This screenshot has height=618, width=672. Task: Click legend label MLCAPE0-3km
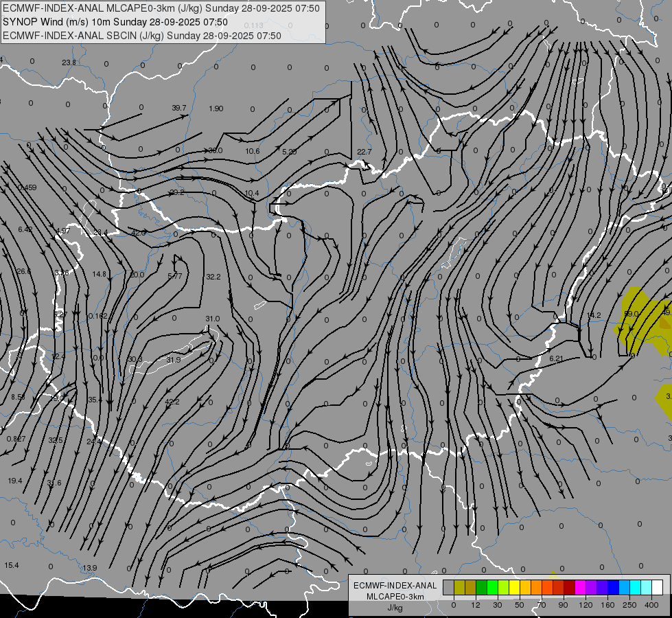pyautogui.click(x=395, y=597)
